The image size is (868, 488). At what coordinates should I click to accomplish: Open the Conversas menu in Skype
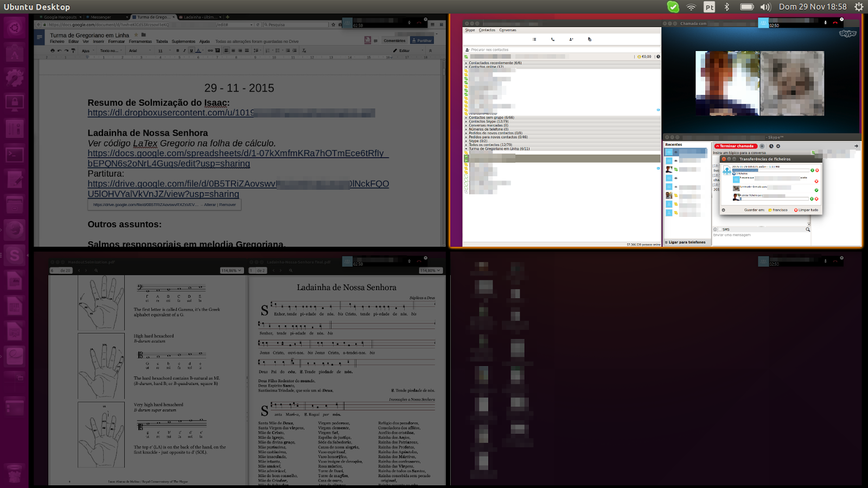point(508,30)
